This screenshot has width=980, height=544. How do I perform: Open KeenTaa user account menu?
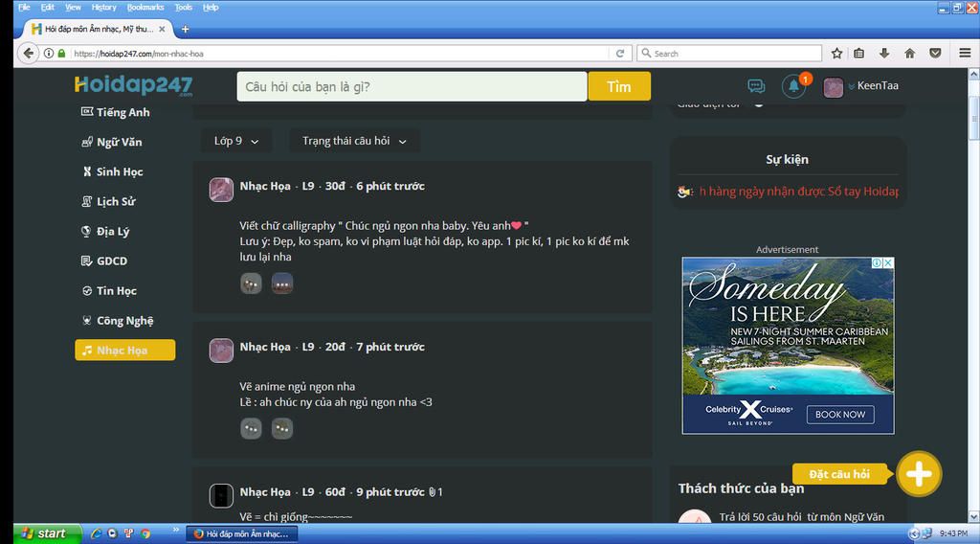[878, 85]
